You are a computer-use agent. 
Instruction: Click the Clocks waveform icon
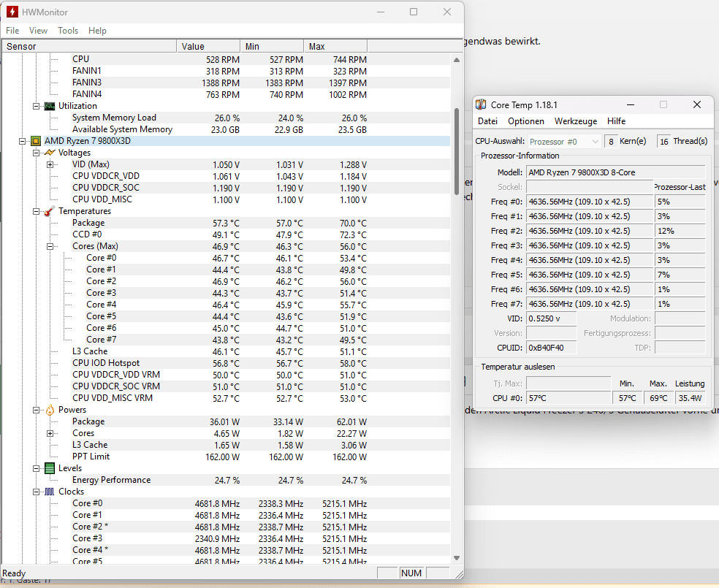coord(50,492)
